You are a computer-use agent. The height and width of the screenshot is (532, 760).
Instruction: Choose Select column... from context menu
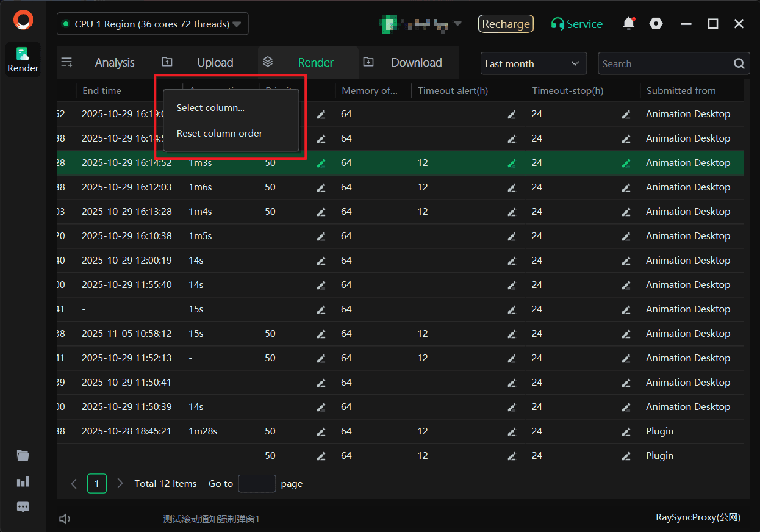point(210,108)
